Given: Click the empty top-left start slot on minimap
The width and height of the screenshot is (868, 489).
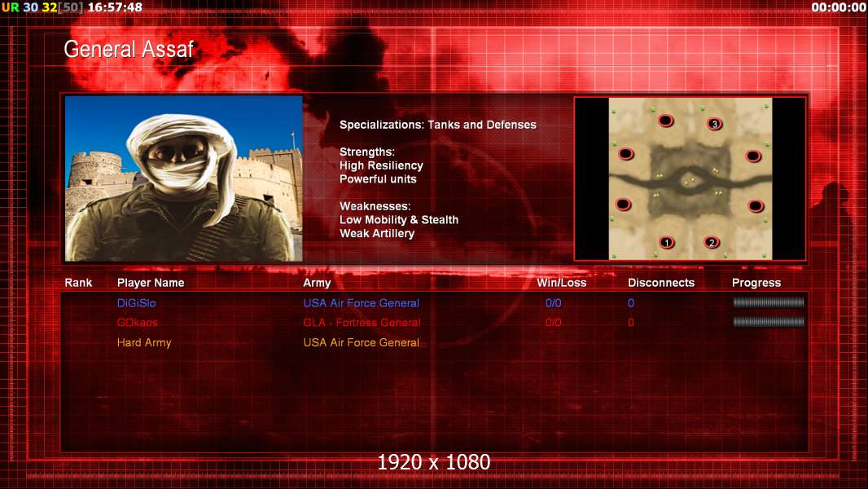Looking at the screenshot, I should click(665, 121).
